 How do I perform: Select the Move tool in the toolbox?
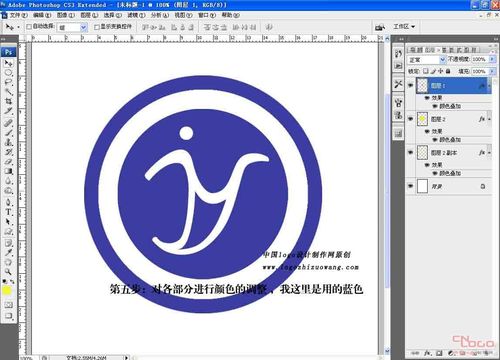click(x=8, y=63)
